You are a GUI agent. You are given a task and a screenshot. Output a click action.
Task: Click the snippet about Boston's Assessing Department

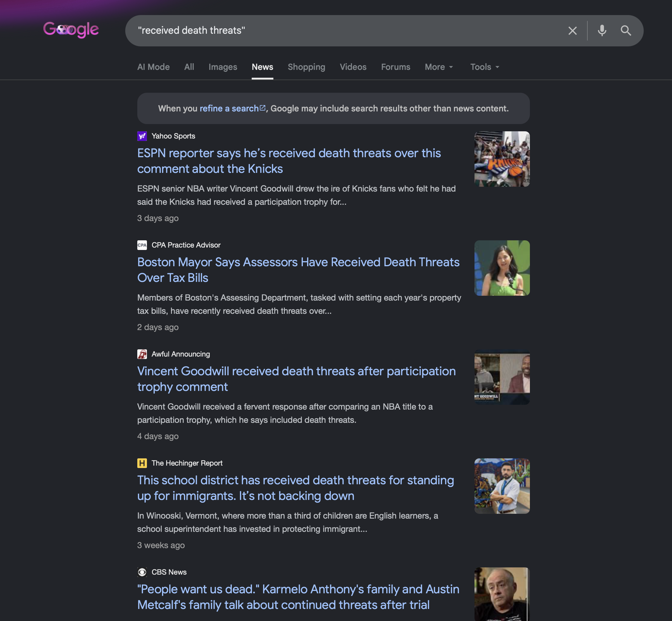(299, 304)
